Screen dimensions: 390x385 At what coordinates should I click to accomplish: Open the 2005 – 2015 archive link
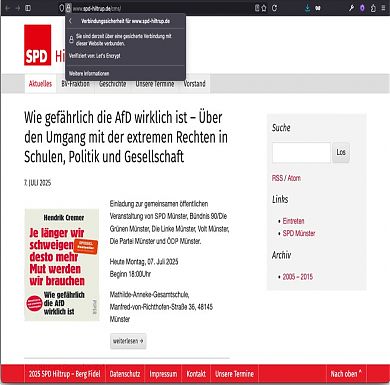298,277
